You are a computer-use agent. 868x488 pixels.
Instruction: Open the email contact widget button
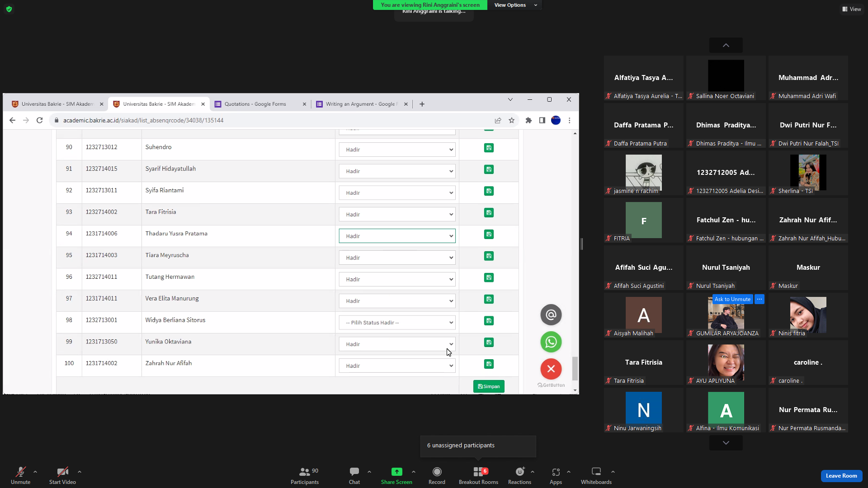(551, 315)
